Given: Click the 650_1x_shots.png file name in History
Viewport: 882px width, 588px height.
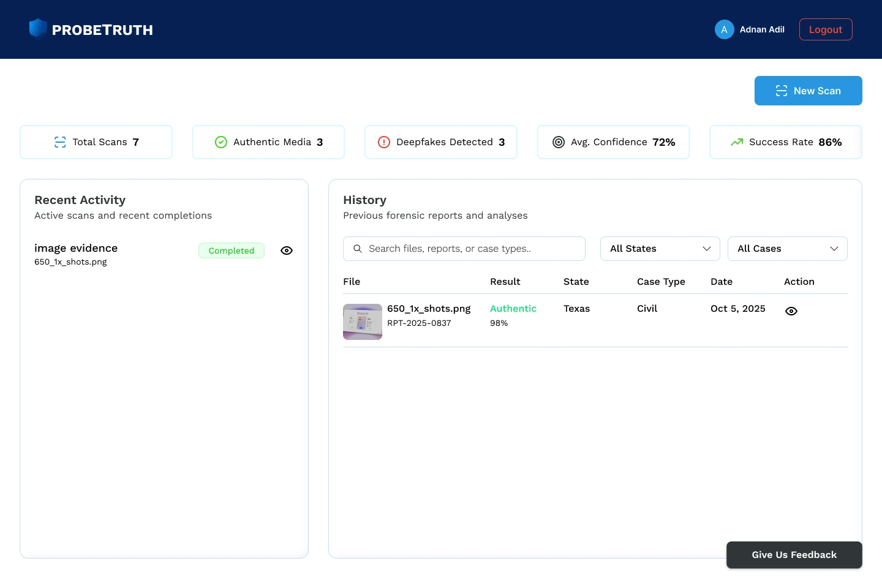Looking at the screenshot, I should tap(429, 309).
